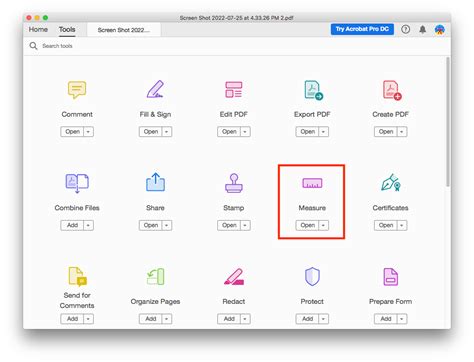Open the Share tool button
Screen dimensions: 474x362
(x=151, y=225)
